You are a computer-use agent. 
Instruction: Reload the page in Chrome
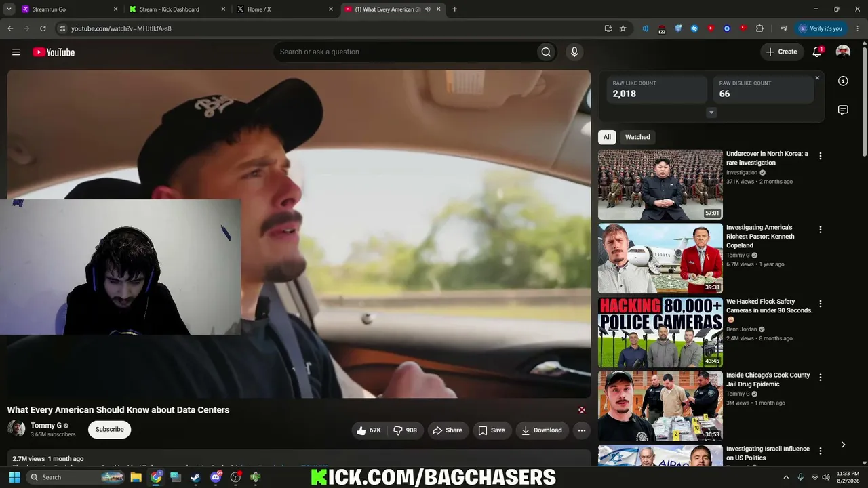coord(43,28)
